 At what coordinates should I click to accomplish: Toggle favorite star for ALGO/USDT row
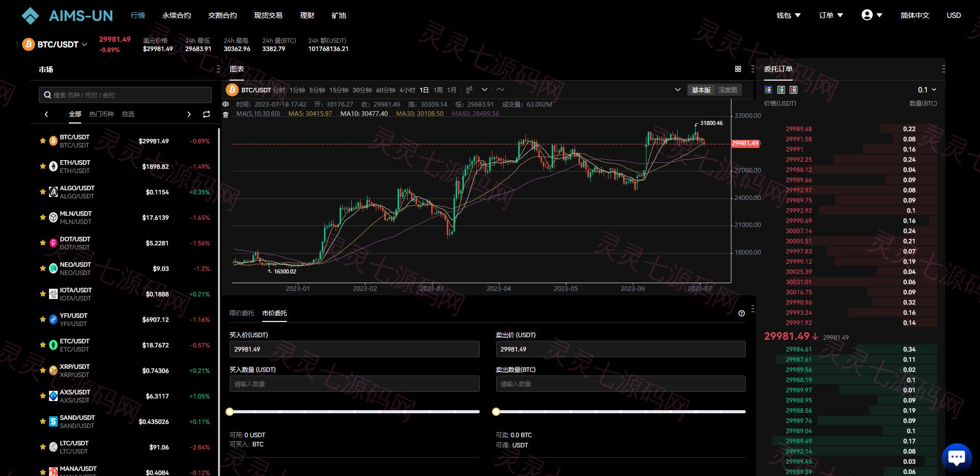(x=43, y=192)
